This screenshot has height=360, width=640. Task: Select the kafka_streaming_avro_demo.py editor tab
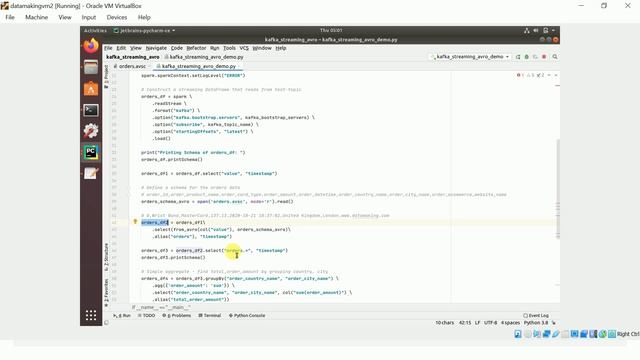(198, 66)
